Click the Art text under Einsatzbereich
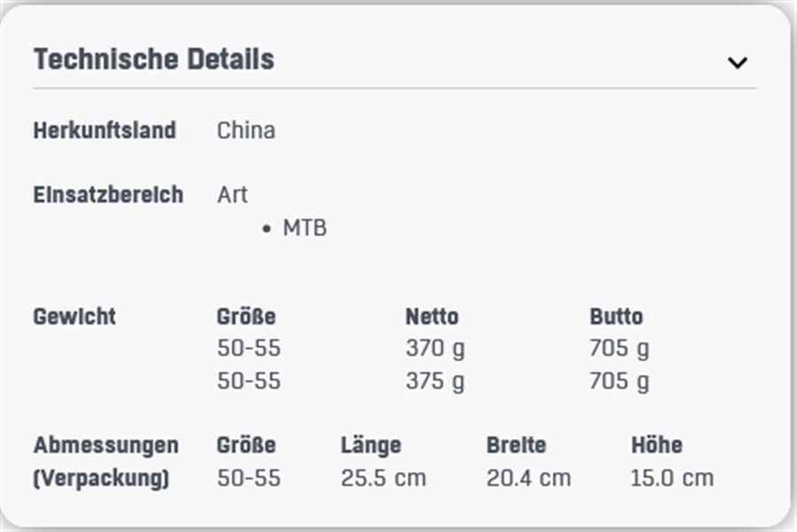 (232, 195)
